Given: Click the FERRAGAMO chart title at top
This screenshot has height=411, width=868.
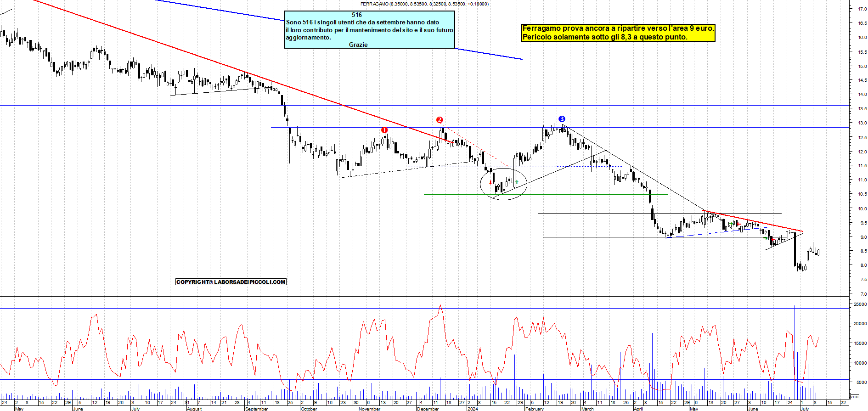Looking at the screenshot, I should click(x=424, y=4).
